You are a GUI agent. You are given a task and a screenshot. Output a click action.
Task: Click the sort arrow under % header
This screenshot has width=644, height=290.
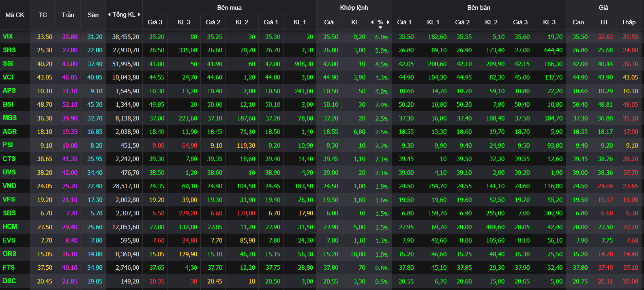pos(380,28)
